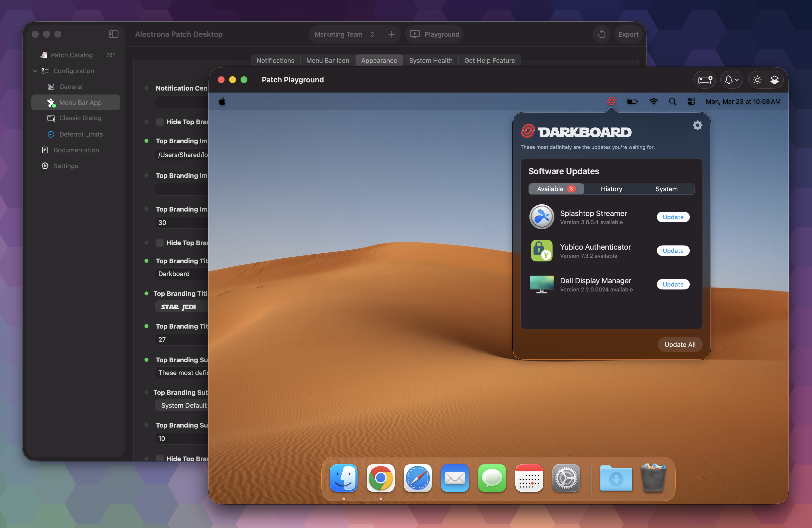Open Messages from the preview dock
Screen dimensions: 812x528
point(492,478)
